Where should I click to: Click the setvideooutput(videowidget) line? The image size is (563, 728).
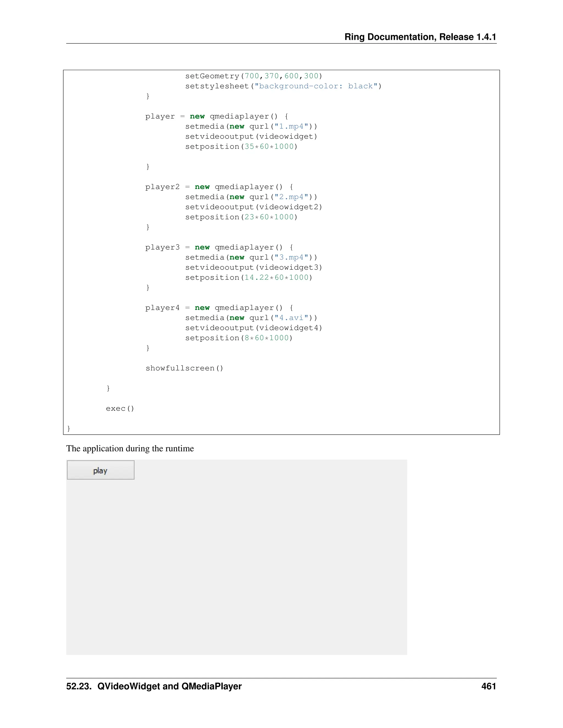[x=251, y=136]
